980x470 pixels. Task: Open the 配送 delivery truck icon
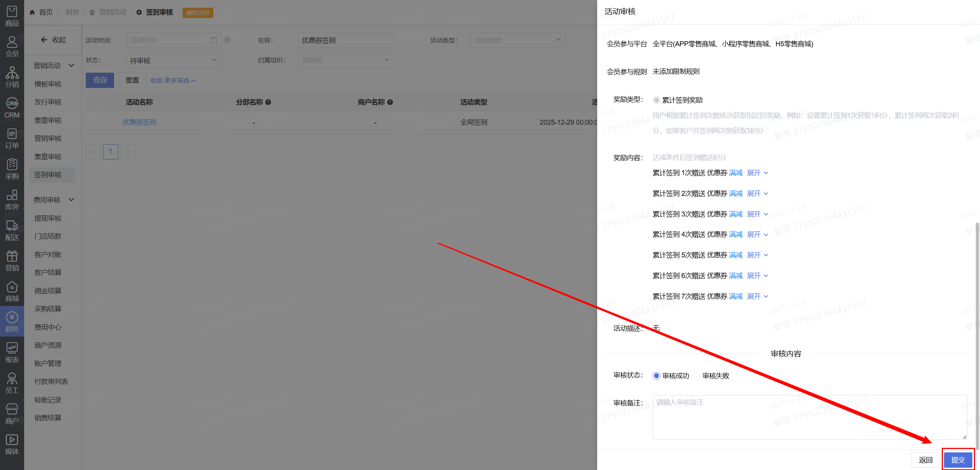(x=12, y=230)
